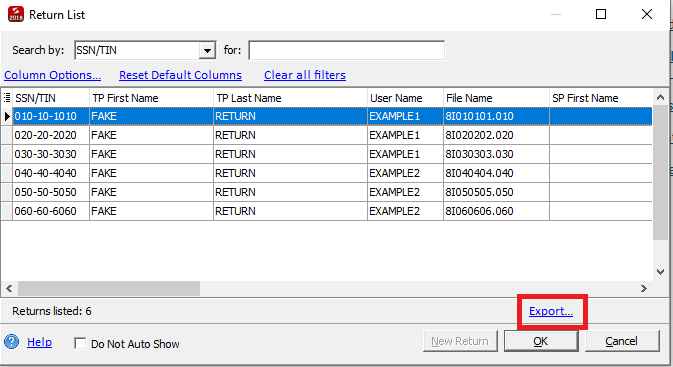Viewport: 673px width, 367px height.
Task: Click the vertical scrollbar down arrow
Action: click(661, 272)
